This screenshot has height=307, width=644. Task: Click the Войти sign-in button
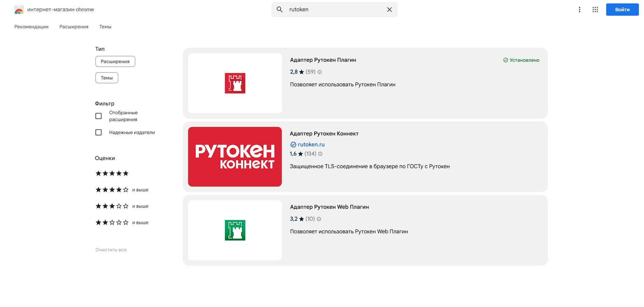coord(622,10)
